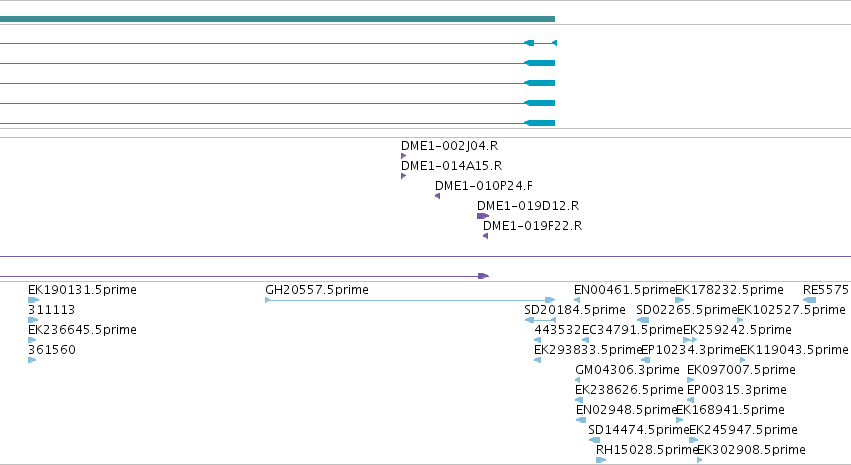Select the DME1-014A15.R feature label
The image size is (851, 465).
point(452,166)
